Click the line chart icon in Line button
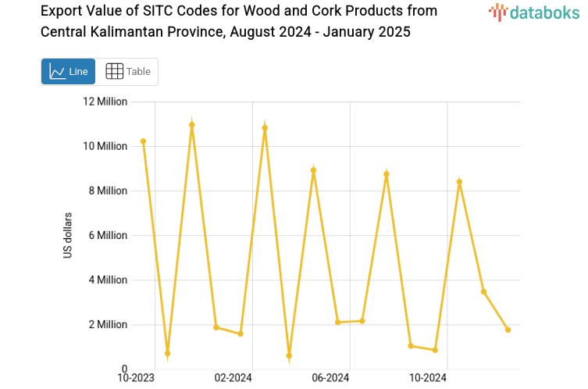 57,72
